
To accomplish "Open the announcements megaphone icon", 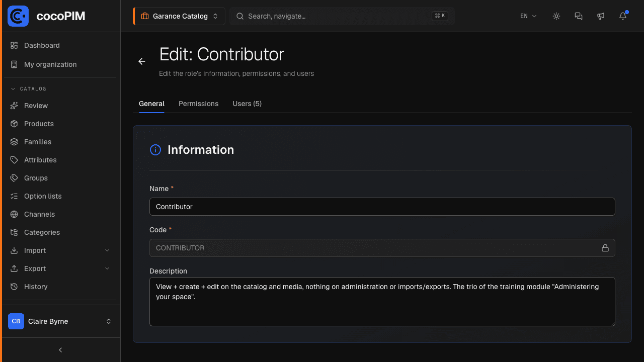I will pyautogui.click(x=601, y=16).
